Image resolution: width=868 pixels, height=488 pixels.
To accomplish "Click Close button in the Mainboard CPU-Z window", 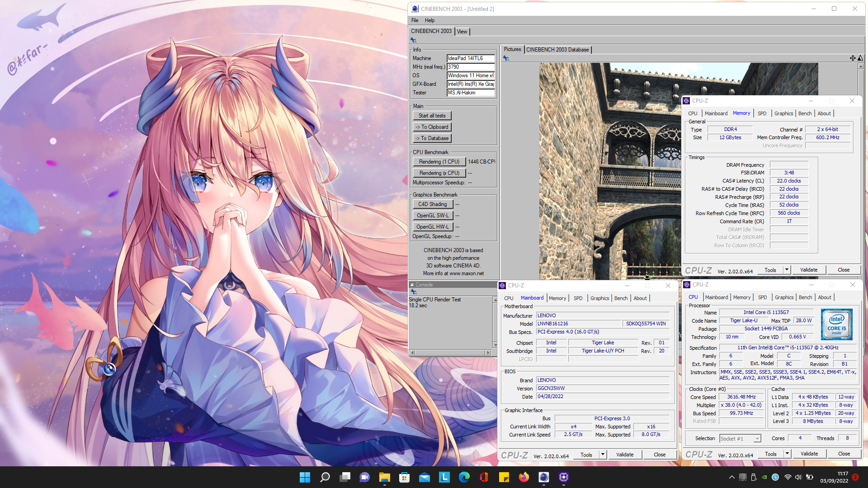I will point(659,455).
